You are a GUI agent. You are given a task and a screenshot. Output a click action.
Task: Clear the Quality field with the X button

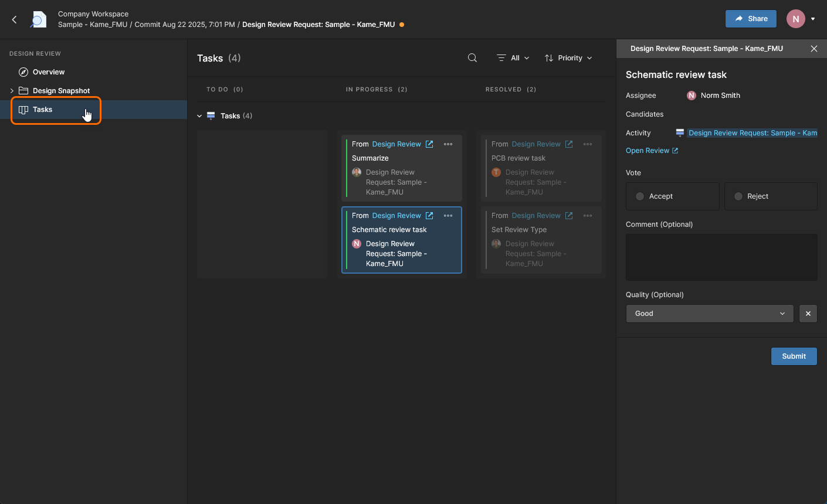(x=808, y=314)
